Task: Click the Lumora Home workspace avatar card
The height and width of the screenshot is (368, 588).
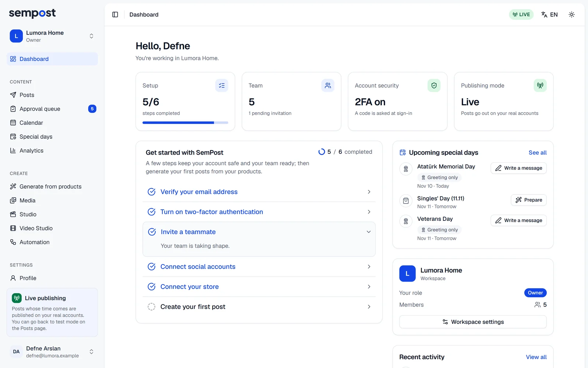Action: (408, 274)
